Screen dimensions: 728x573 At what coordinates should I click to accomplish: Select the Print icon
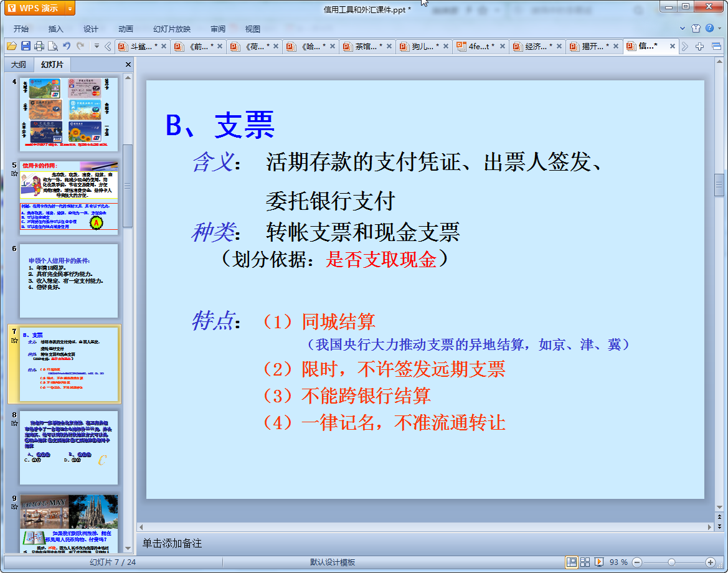pyautogui.click(x=38, y=46)
